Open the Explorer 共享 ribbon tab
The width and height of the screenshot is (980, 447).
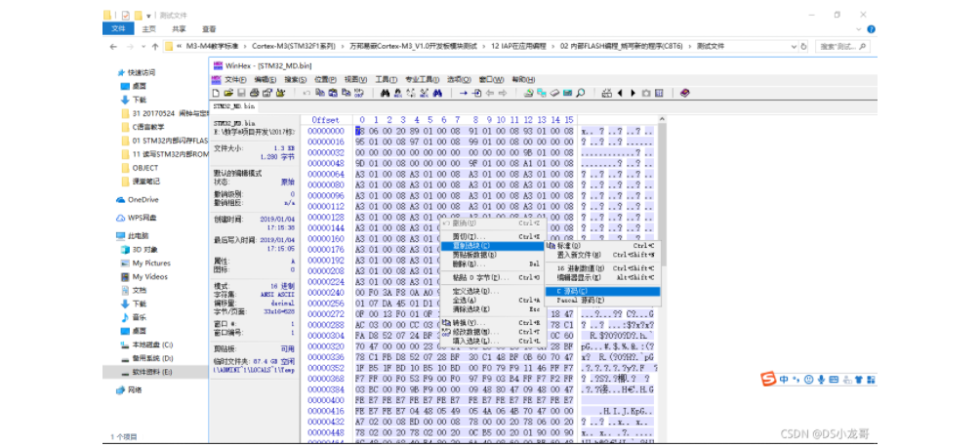(179, 28)
